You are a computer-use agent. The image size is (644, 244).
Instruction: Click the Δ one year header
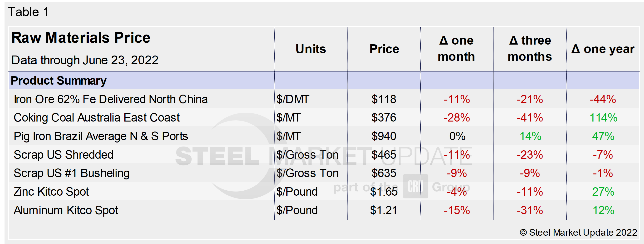point(603,49)
